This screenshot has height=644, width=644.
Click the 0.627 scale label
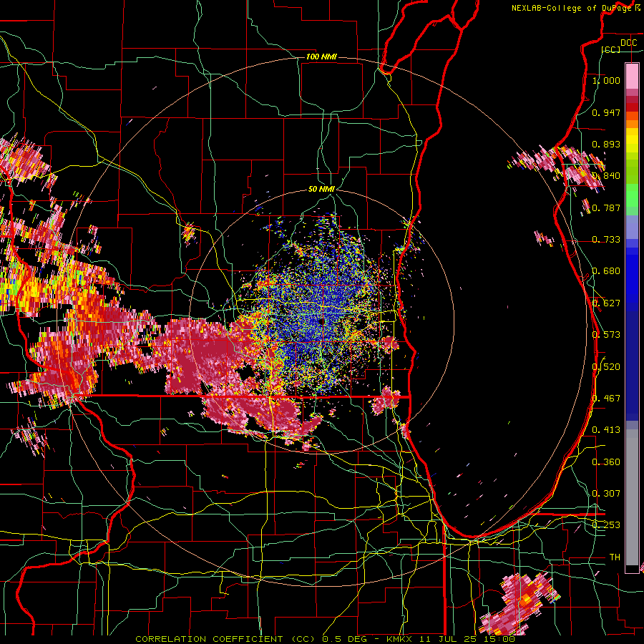(x=606, y=303)
